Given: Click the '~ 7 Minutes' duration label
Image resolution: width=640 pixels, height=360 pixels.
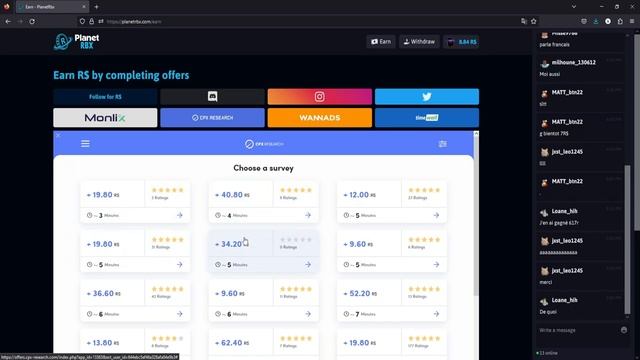Looking at the screenshot, I should tap(360, 314).
